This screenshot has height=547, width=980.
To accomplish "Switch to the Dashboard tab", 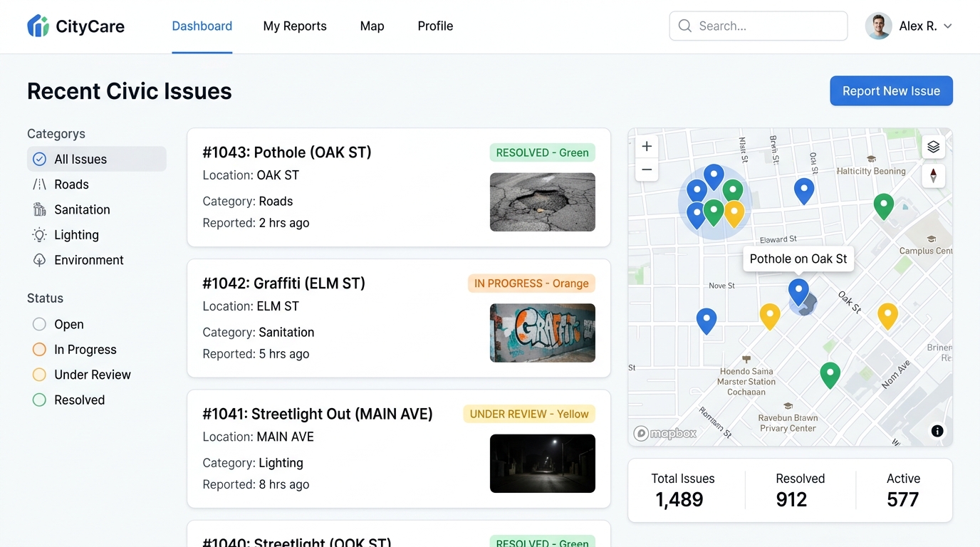I will 202,26.
